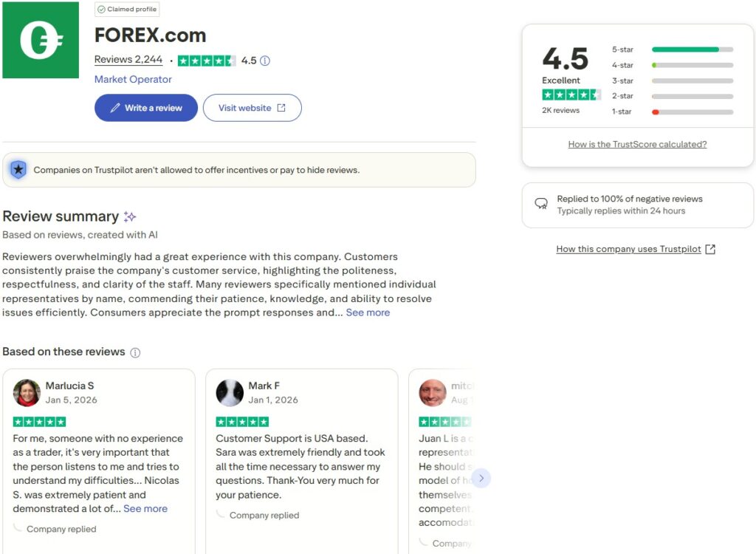Click the speech bubble icon near the reply stats

tap(541, 204)
